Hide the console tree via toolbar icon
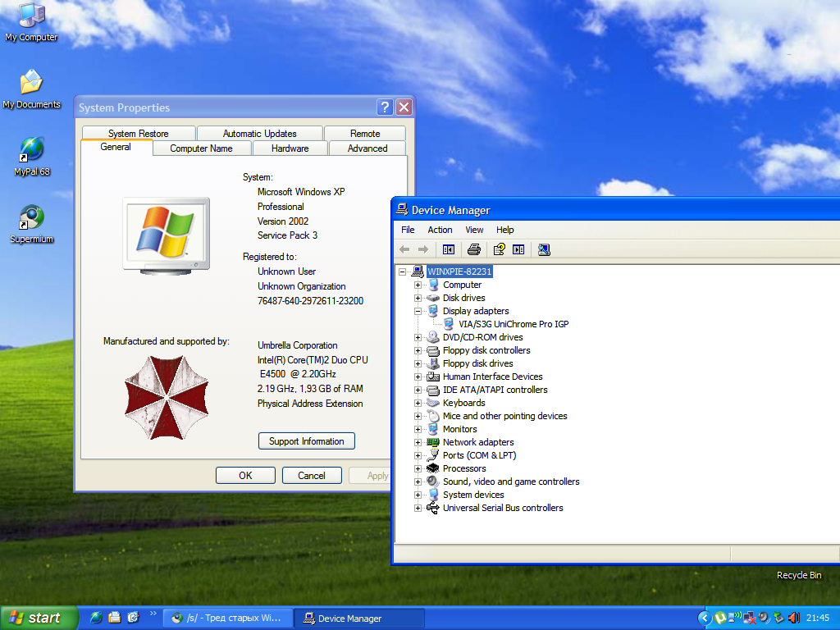Screen dimensions: 840x630 449,249
